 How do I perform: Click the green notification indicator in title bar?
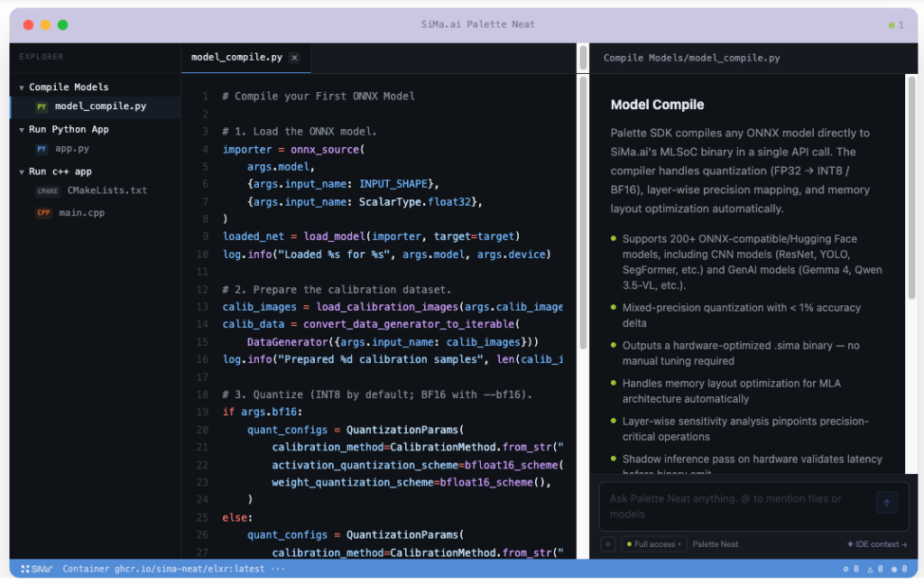[x=892, y=24]
